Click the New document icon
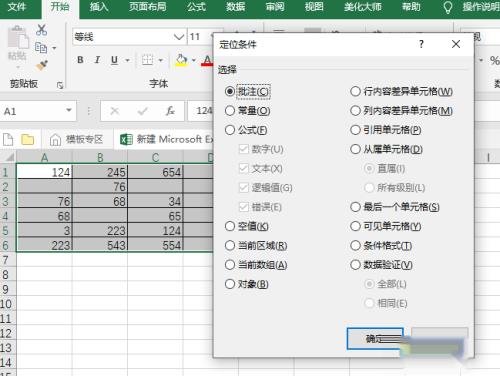Image resolution: width=500 pixels, height=376 pixels. click(x=8, y=139)
